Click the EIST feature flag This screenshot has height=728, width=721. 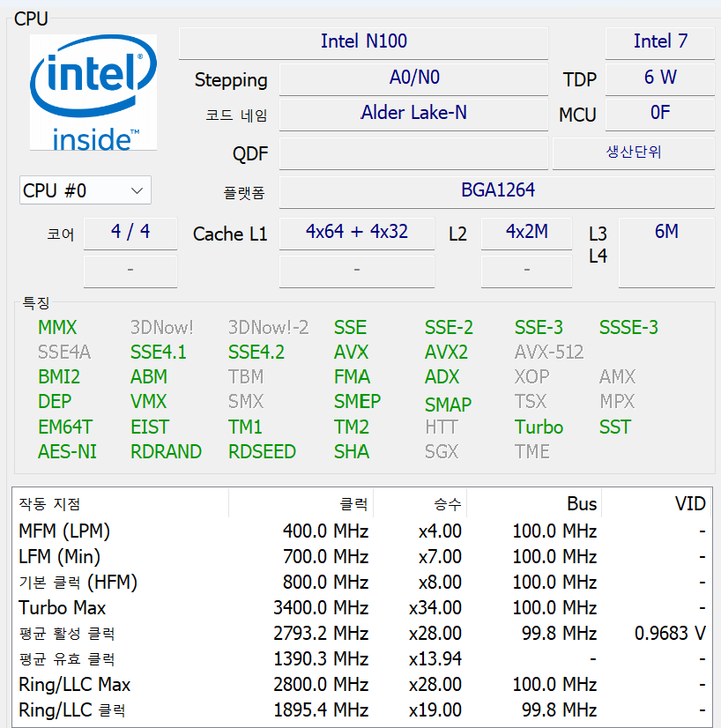(150, 427)
